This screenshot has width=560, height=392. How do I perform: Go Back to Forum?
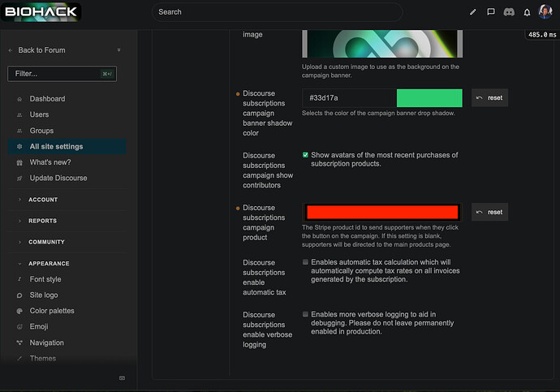(41, 50)
